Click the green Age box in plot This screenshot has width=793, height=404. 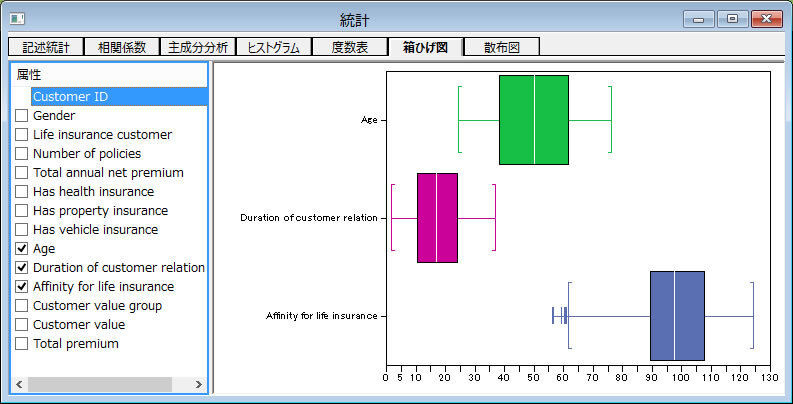[x=533, y=119]
